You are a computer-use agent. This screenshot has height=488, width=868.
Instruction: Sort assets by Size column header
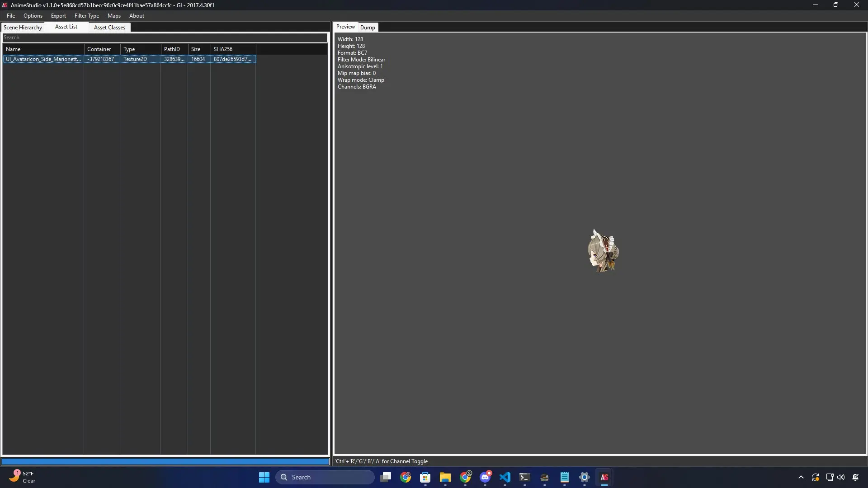pyautogui.click(x=199, y=49)
